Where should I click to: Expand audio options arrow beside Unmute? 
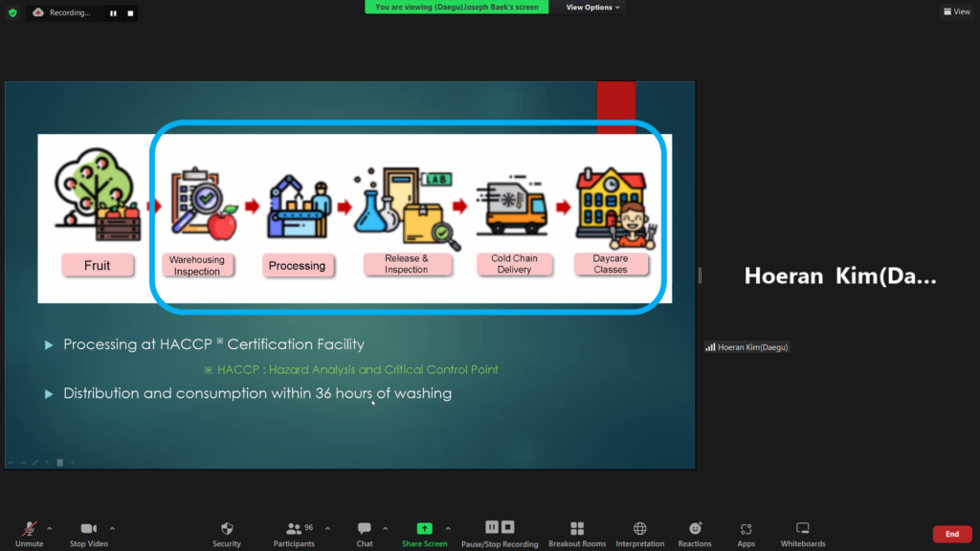(x=50, y=528)
